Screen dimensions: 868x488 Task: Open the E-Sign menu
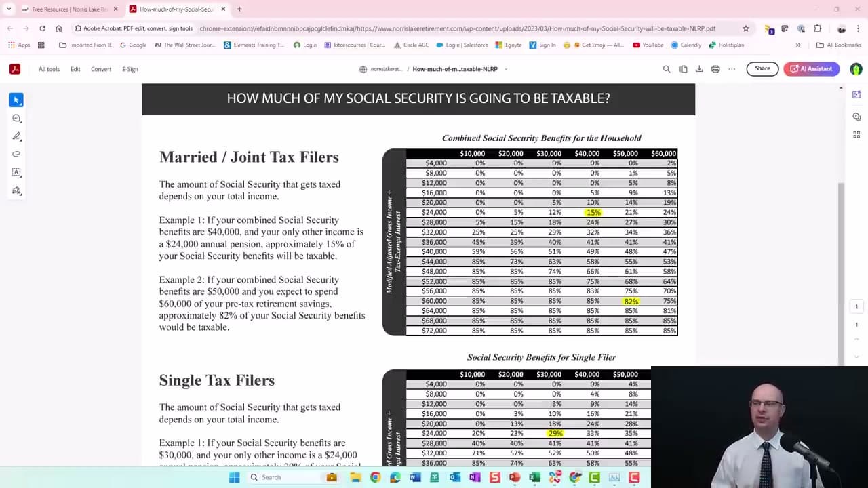coord(130,69)
